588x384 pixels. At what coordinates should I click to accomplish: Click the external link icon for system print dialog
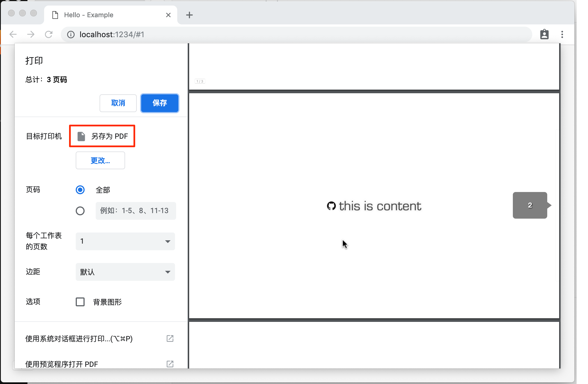coord(170,338)
